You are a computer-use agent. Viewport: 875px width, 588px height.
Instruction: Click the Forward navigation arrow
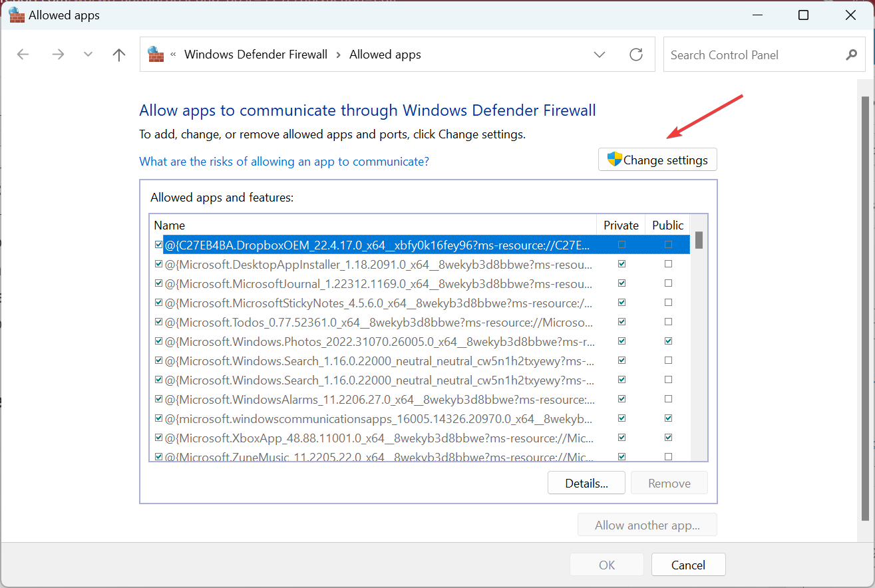[58, 55]
